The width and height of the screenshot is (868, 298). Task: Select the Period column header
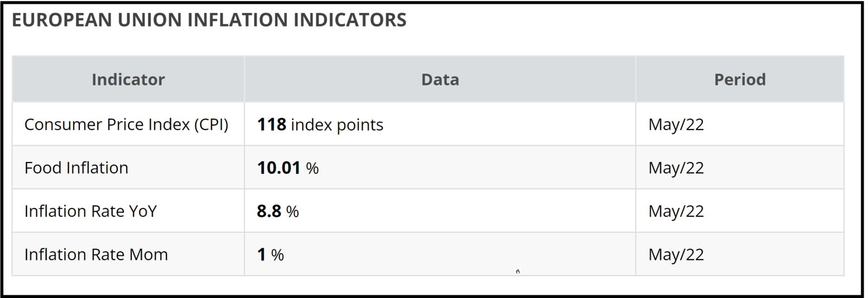click(739, 80)
